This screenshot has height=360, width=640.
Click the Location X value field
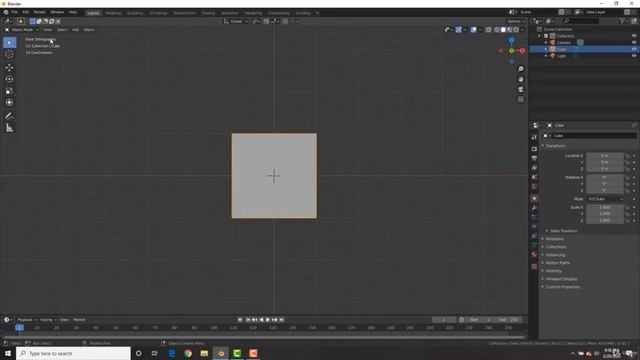[x=605, y=156]
